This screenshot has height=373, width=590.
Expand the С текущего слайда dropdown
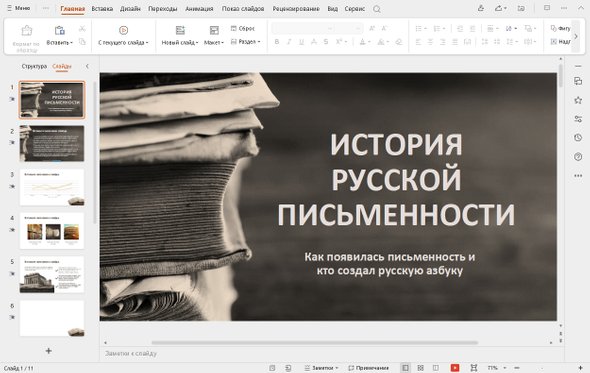tap(123, 43)
